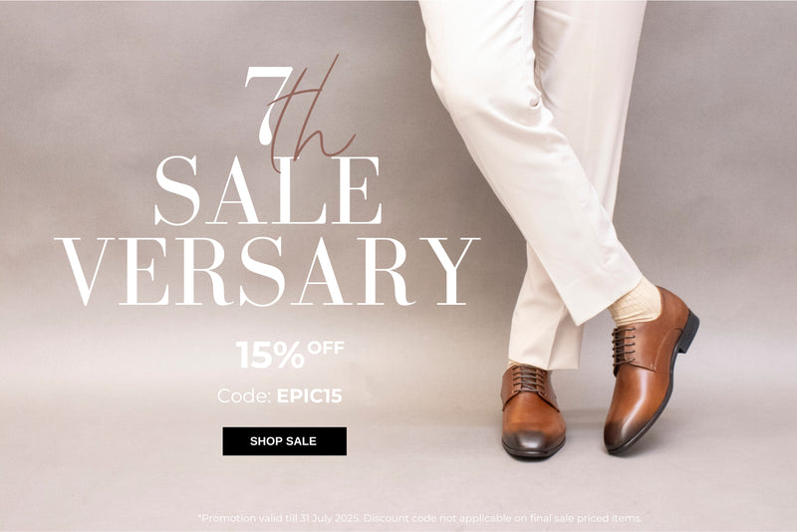The image size is (797, 532).
Task: Click the laces on the right shoe
Action: [x=625, y=345]
